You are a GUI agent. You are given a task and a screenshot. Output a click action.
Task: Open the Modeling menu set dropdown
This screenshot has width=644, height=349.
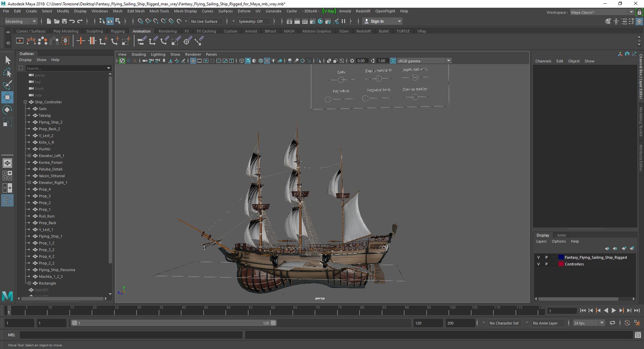click(21, 21)
